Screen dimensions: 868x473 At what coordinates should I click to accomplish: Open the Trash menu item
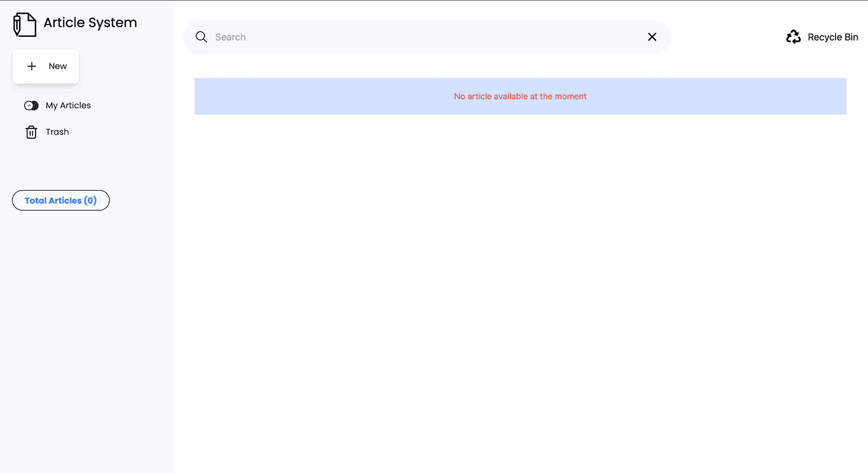pyautogui.click(x=47, y=132)
